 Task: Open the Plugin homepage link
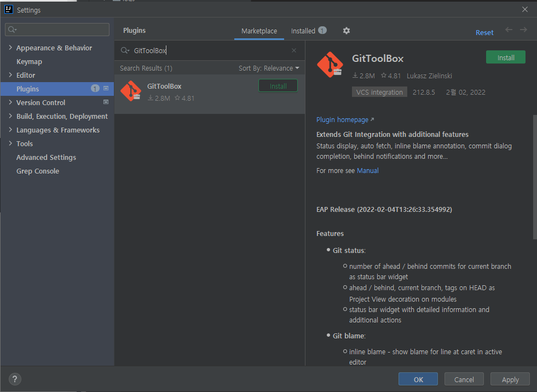[345, 119]
